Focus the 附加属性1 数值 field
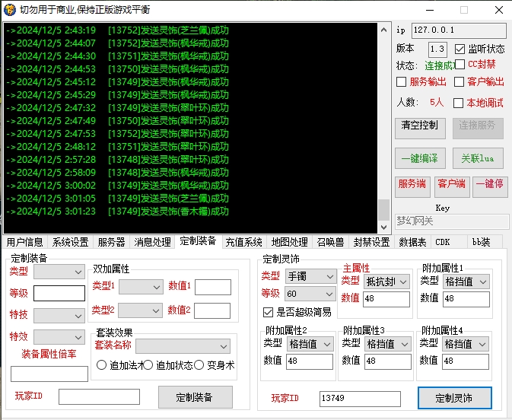Image resolution: width=512 pixels, height=420 pixels. point(466,299)
